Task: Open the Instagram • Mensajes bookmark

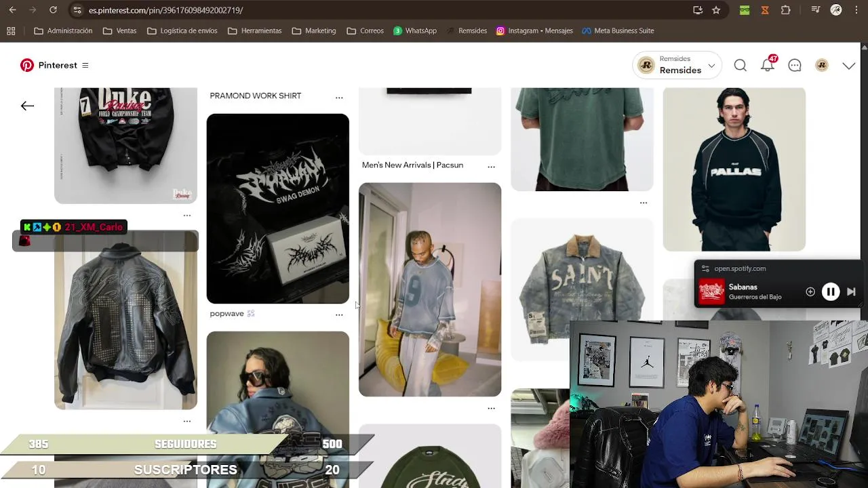Action: pyautogui.click(x=534, y=30)
